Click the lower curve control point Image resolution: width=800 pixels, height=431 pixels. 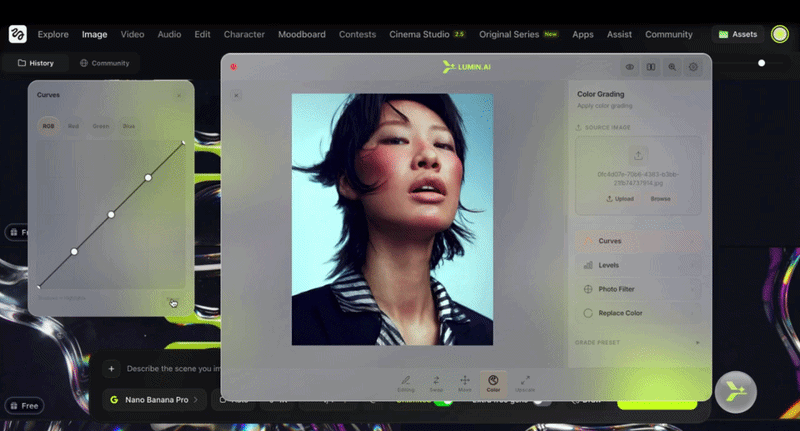tap(74, 251)
